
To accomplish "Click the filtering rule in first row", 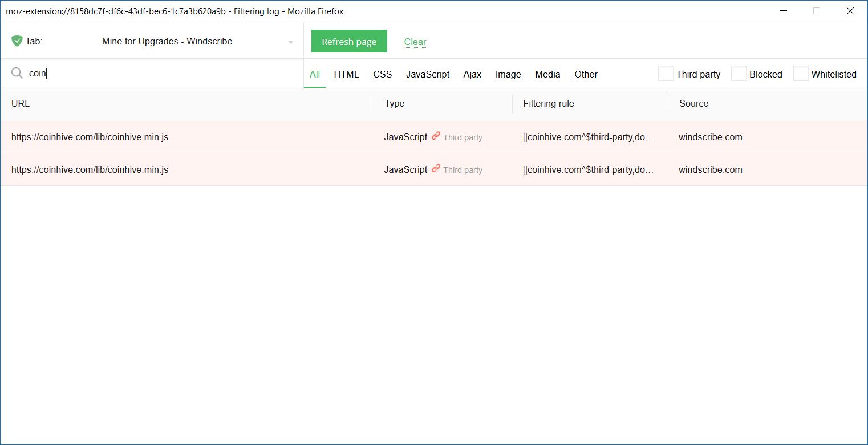I will click(588, 137).
